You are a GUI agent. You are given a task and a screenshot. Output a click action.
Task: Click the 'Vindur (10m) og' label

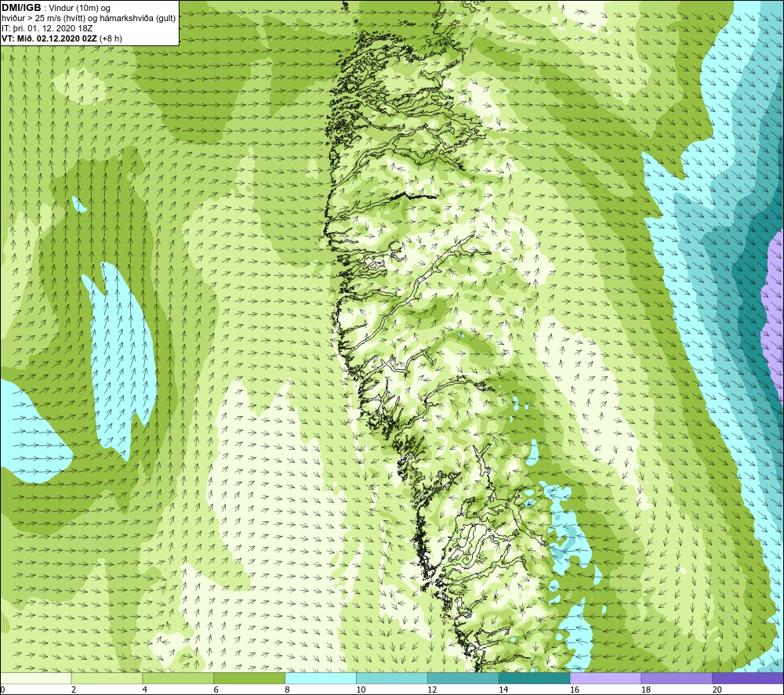coord(79,9)
